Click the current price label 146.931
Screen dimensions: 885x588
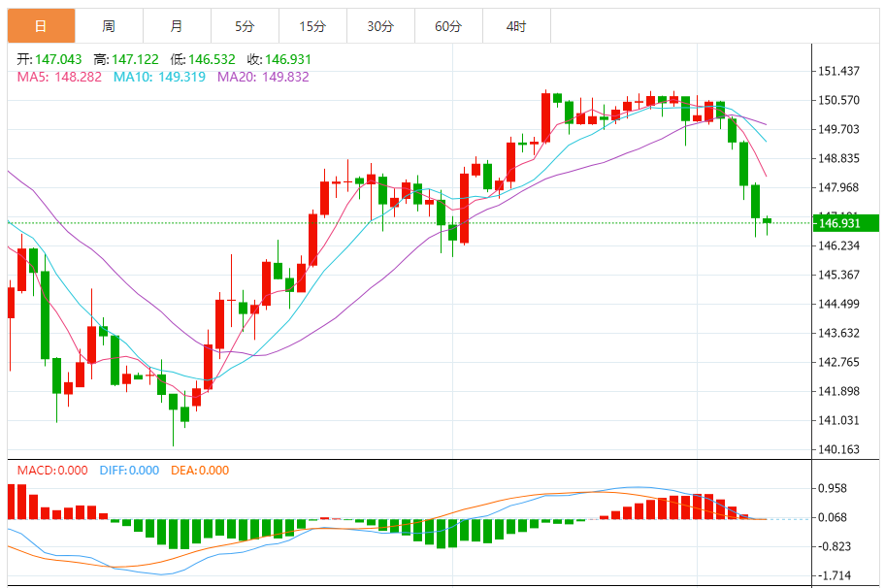845,223
